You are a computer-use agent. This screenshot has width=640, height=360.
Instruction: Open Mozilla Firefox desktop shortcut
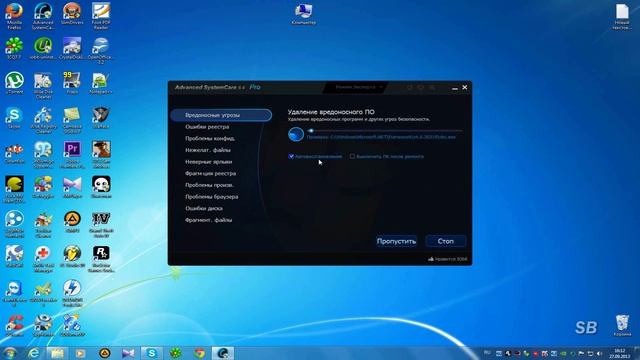click(x=14, y=16)
